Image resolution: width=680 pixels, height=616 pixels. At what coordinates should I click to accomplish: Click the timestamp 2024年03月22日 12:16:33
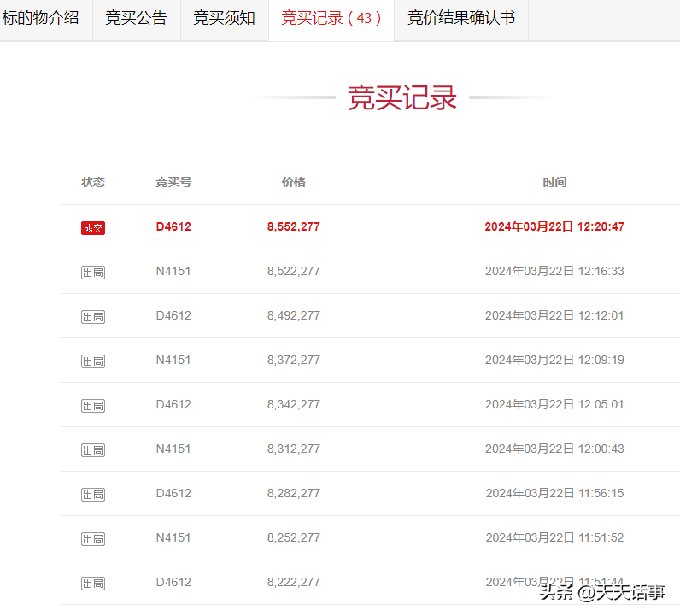(554, 272)
